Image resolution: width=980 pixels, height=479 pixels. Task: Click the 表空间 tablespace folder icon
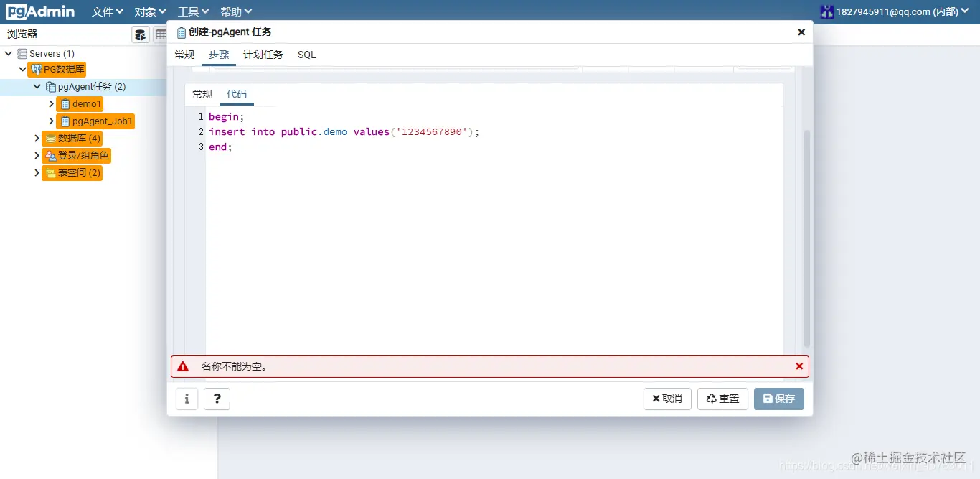click(x=51, y=172)
